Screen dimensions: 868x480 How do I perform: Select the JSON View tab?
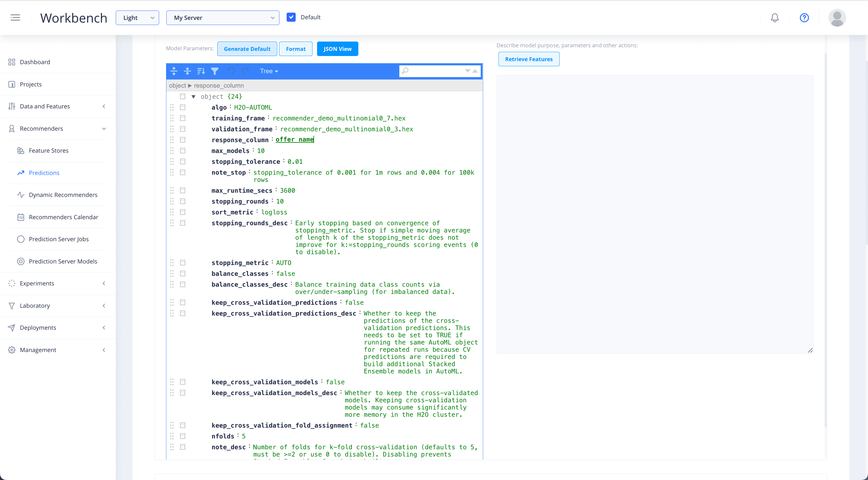point(337,49)
